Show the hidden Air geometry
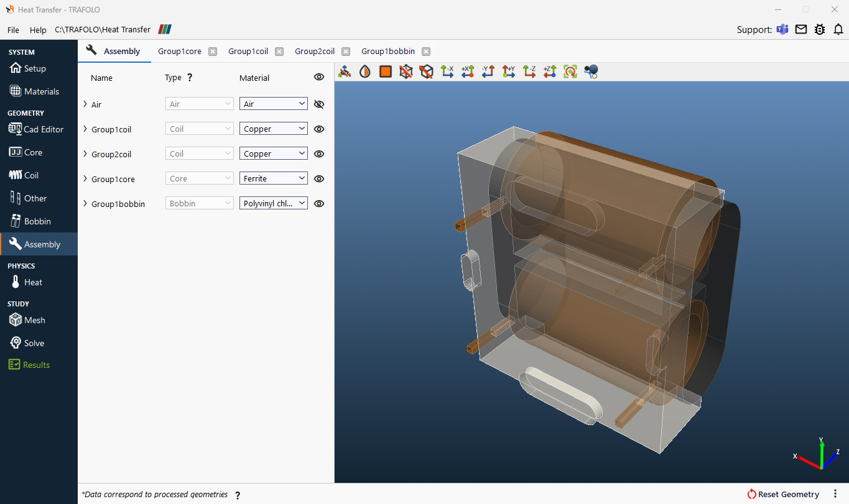 [319, 104]
